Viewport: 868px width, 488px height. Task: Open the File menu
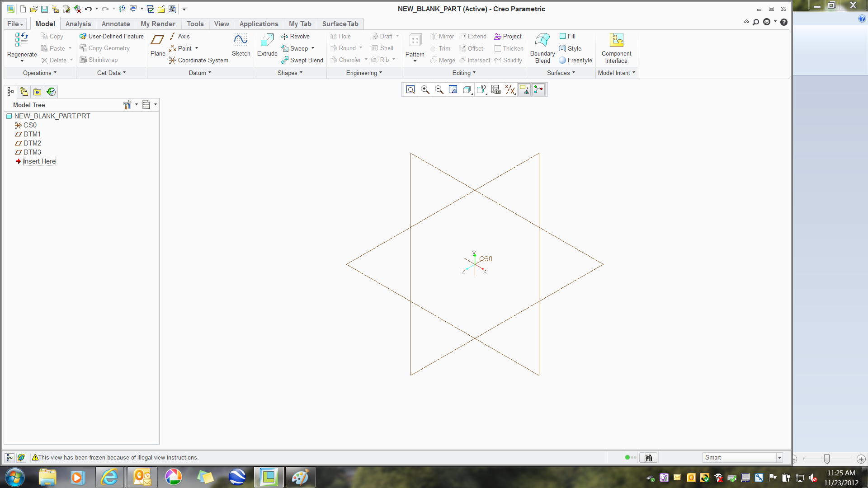tap(15, 24)
